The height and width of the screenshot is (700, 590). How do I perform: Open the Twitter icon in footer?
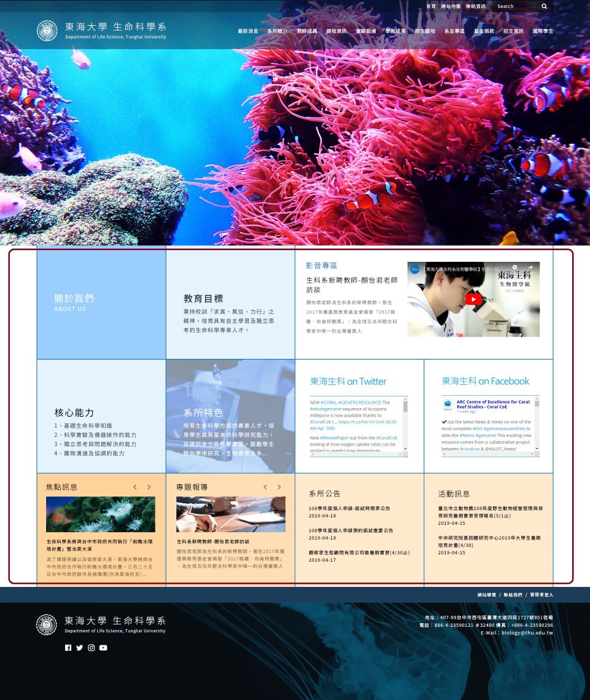tap(79, 648)
